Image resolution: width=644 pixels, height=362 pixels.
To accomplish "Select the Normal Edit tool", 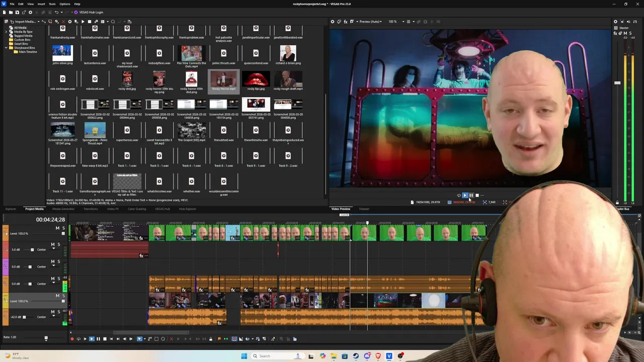I will (x=139, y=339).
